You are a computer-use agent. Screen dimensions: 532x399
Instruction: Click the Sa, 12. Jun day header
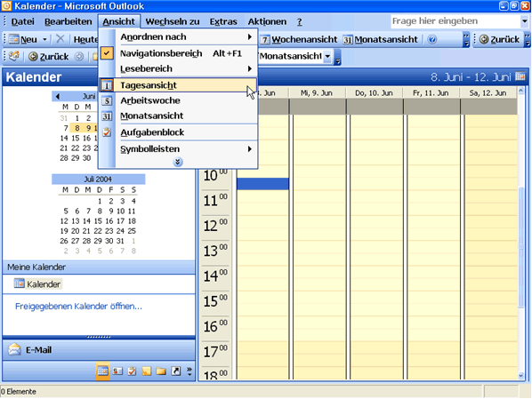coord(488,93)
